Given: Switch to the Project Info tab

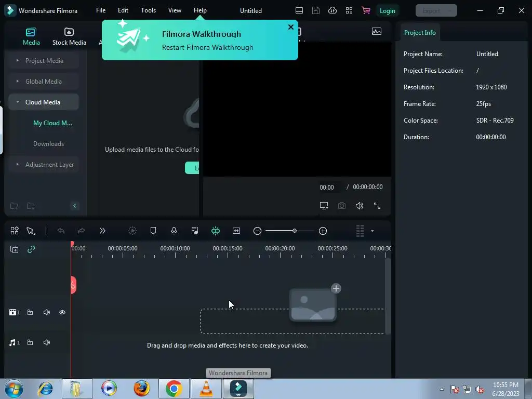Looking at the screenshot, I should [x=420, y=33].
